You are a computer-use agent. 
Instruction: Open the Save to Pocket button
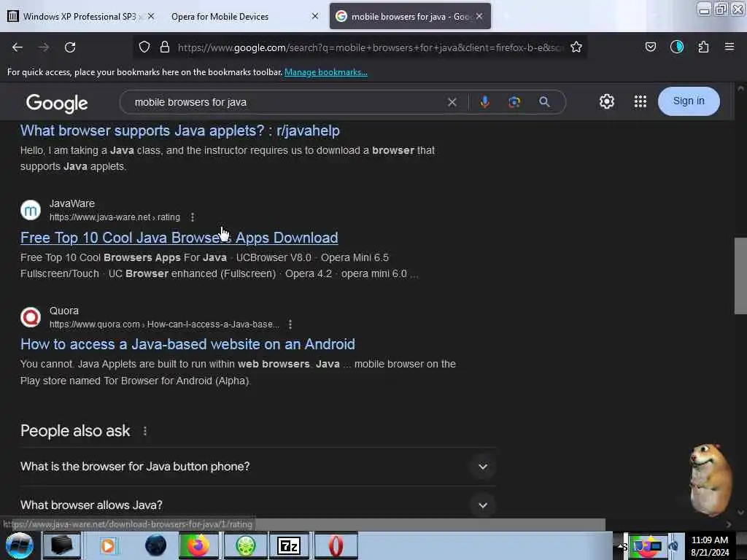click(x=650, y=47)
